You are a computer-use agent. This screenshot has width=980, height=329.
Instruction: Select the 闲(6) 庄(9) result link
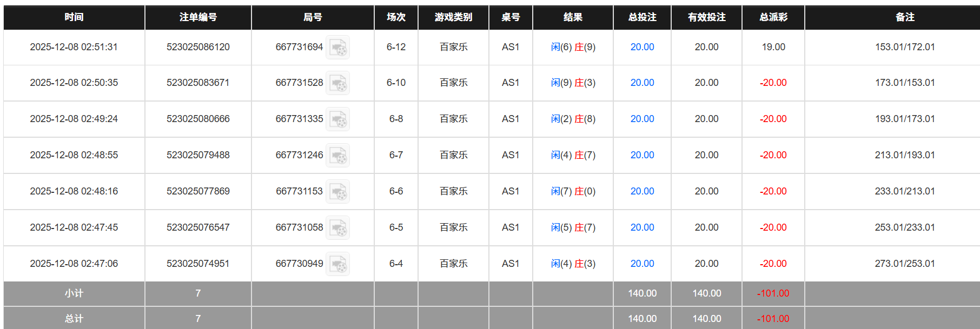coord(573,47)
